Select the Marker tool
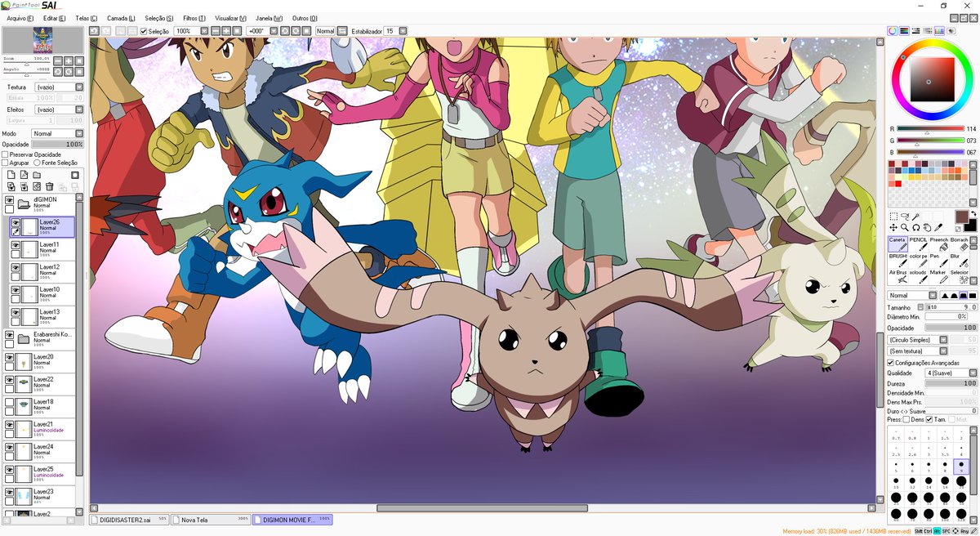This screenshot has width=980, height=536. 938,276
